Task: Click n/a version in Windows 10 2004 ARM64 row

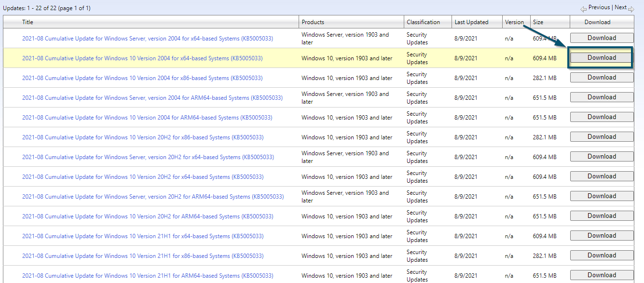Action: [x=509, y=118]
